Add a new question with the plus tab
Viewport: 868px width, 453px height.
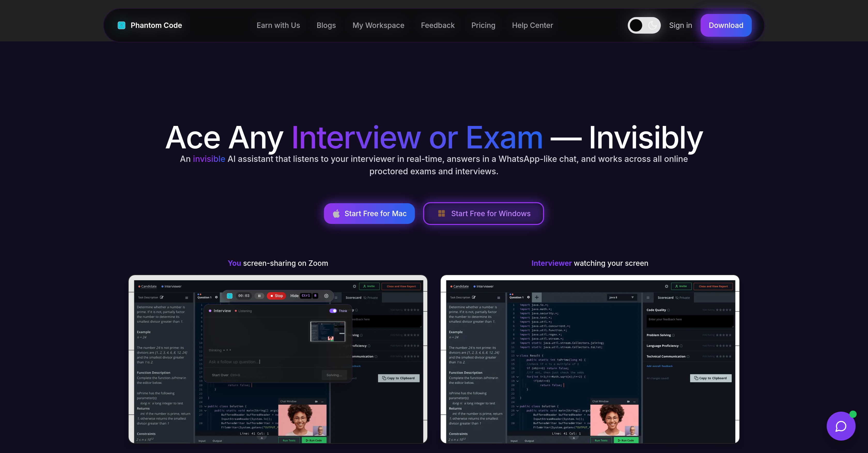537,298
